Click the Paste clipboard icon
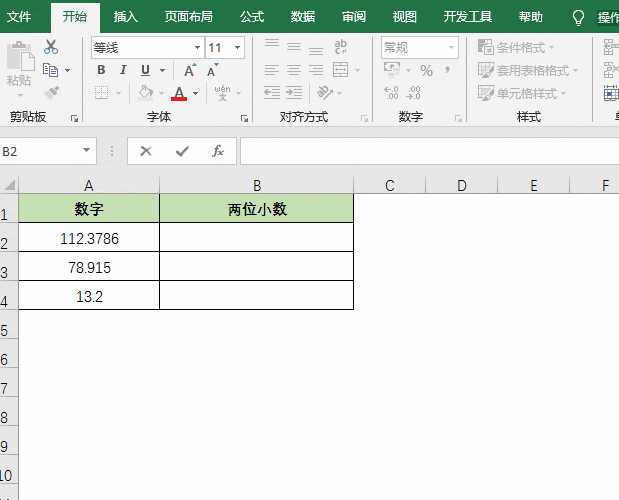 20,57
